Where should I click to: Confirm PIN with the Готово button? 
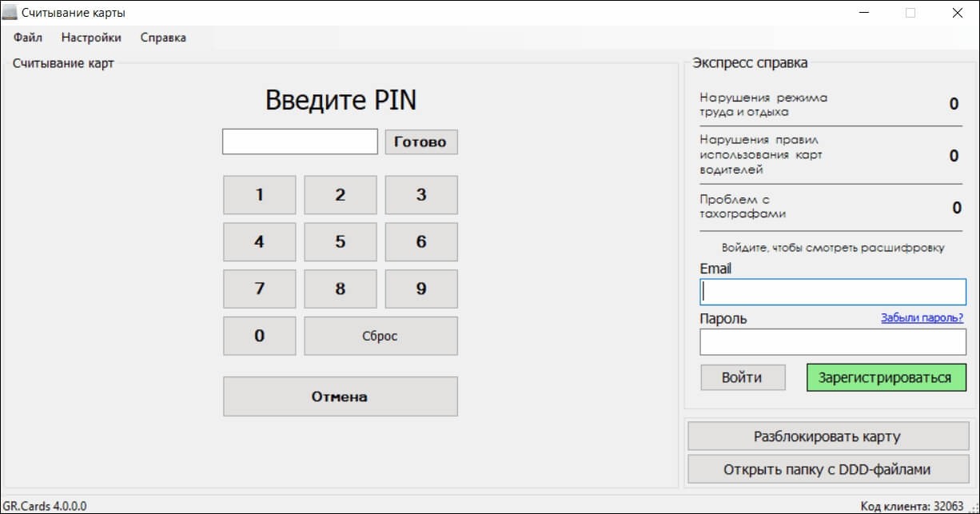420,142
